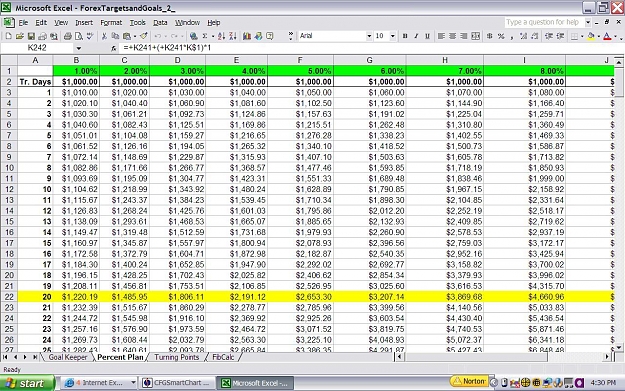Copy selection with the Copy icon
The width and height of the screenshot is (625, 391).
tap(115, 36)
